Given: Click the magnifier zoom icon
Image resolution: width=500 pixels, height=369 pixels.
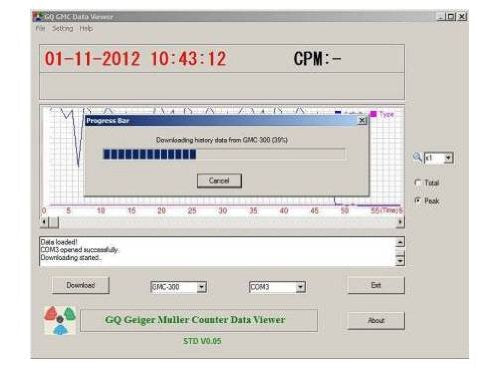Looking at the screenshot, I should tap(417, 157).
